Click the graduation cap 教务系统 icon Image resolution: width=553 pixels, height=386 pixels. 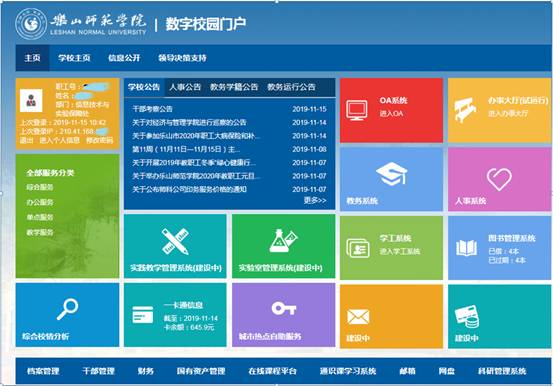[x=391, y=174]
